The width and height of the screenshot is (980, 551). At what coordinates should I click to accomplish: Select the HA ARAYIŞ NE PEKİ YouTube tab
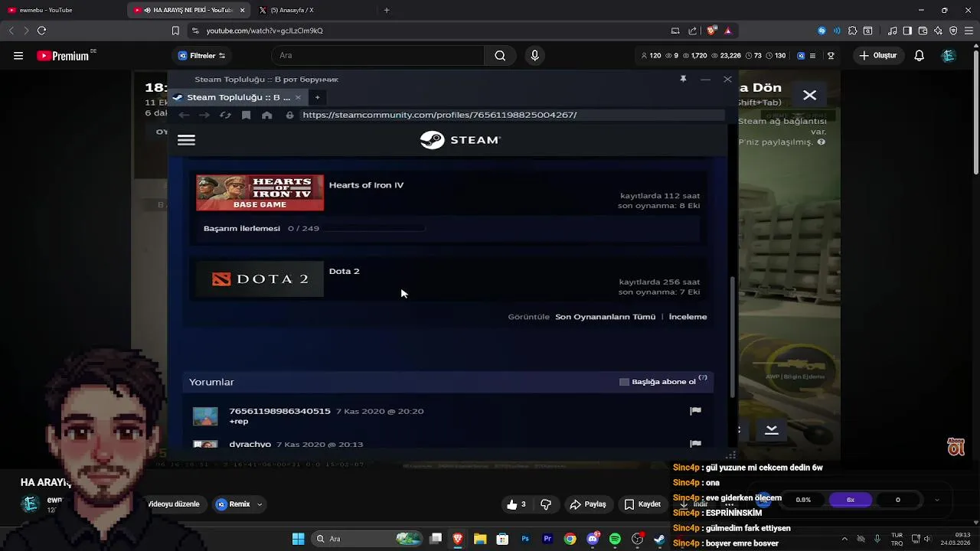[189, 10]
